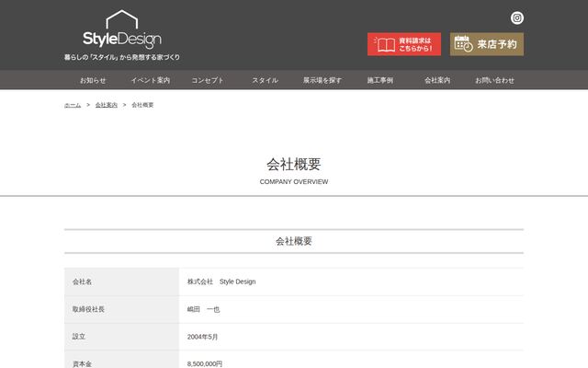
Task: Click the 2004年5月 value
Action: [202, 337]
